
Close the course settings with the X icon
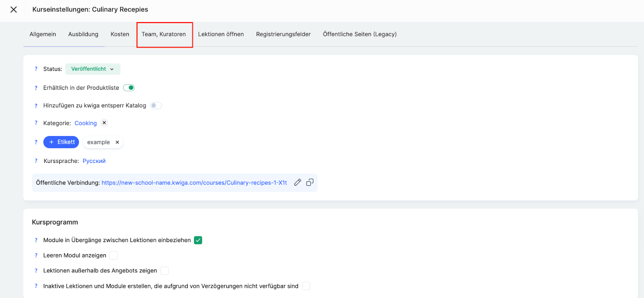tap(14, 10)
